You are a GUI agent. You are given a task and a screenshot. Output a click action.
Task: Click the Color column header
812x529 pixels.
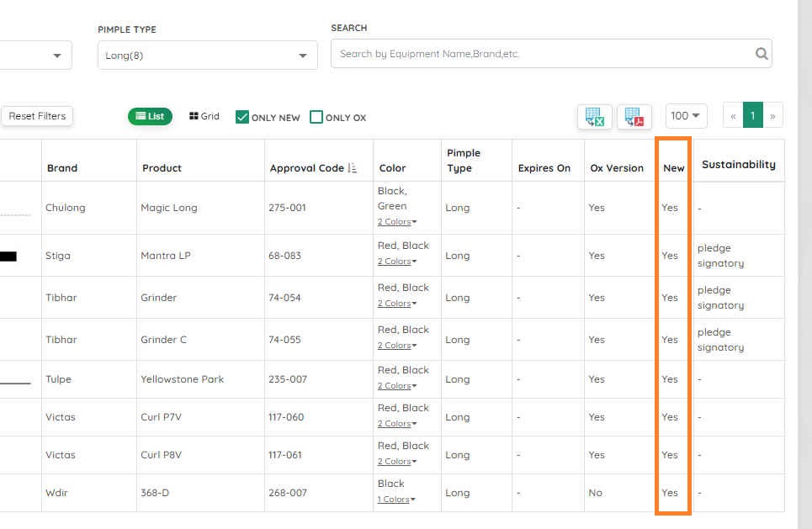pos(392,168)
